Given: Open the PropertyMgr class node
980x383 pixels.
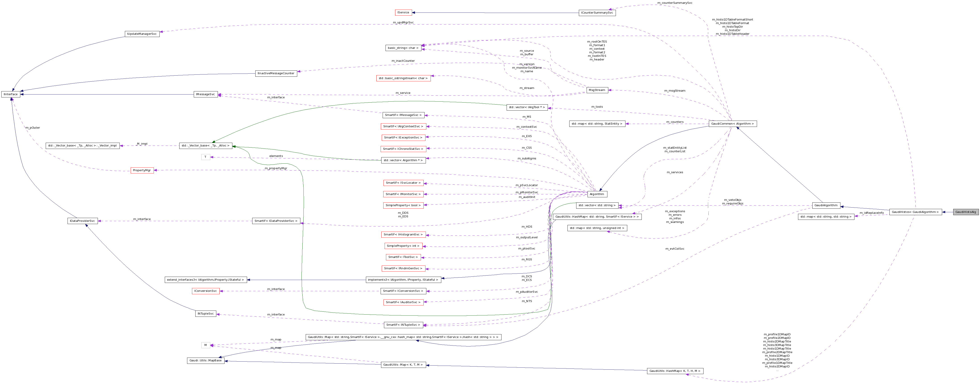Looking at the screenshot, I should pos(142,170).
